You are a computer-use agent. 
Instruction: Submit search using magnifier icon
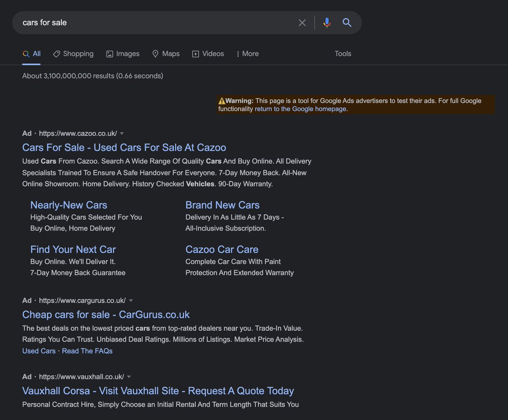pos(347,23)
